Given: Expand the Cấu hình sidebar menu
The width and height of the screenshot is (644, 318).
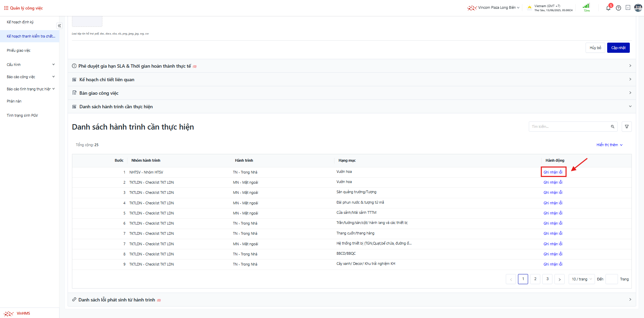Looking at the screenshot, I should (x=30, y=65).
